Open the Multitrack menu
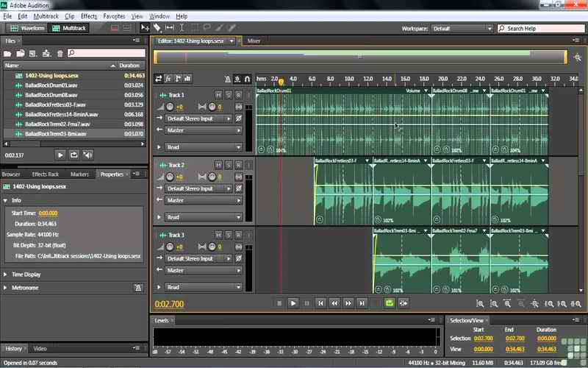Image resolution: width=588 pixels, height=368 pixels. 46,15
